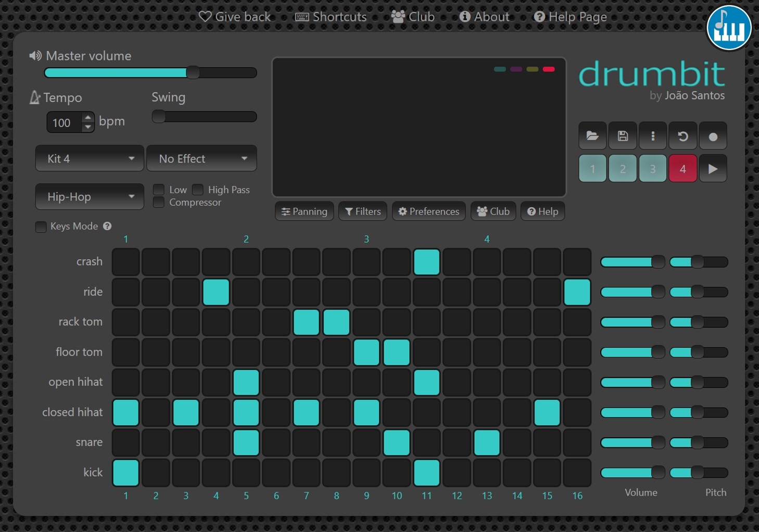Screen dimensions: 759x532
Task: Switch to pattern 1
Action: pyautogui.click(x=592, y=169)
